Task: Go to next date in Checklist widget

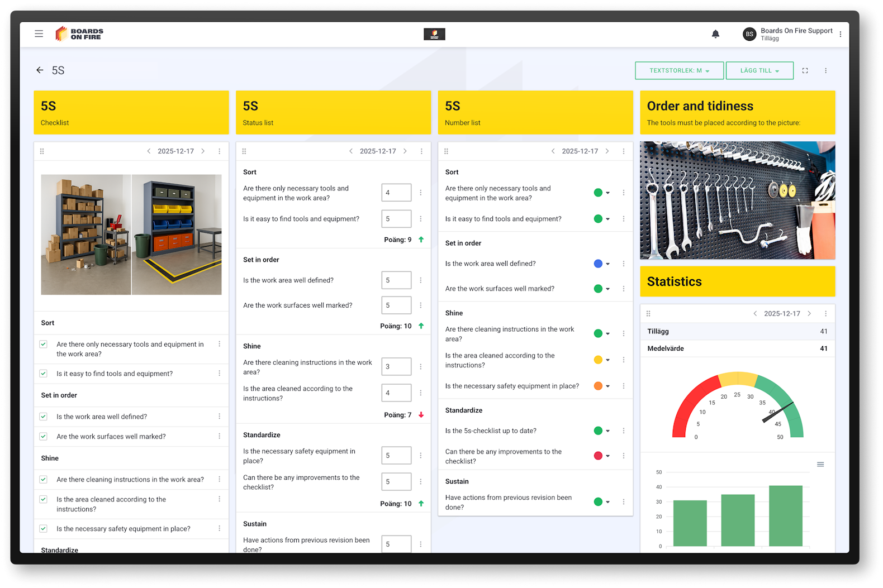Action: point(203,151)
